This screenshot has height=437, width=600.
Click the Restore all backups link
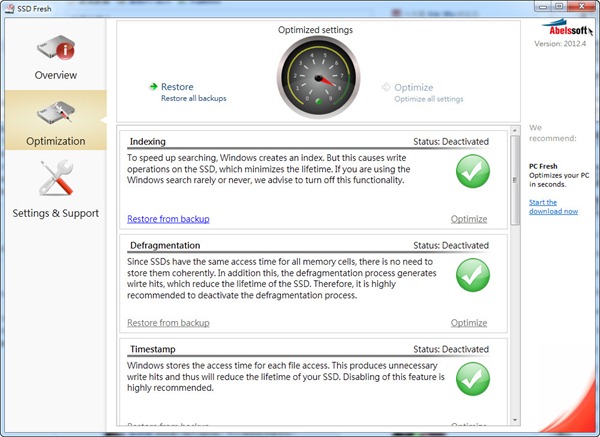coord(194,98)
